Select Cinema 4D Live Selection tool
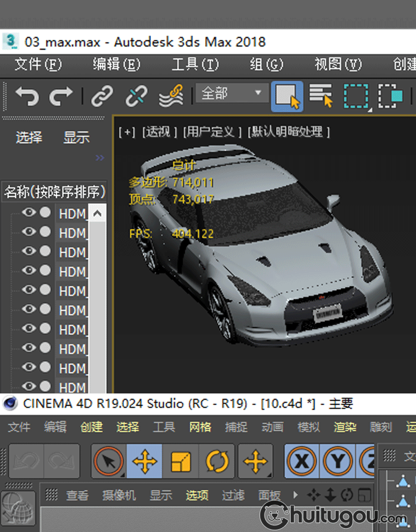 [x=109, y=462]
